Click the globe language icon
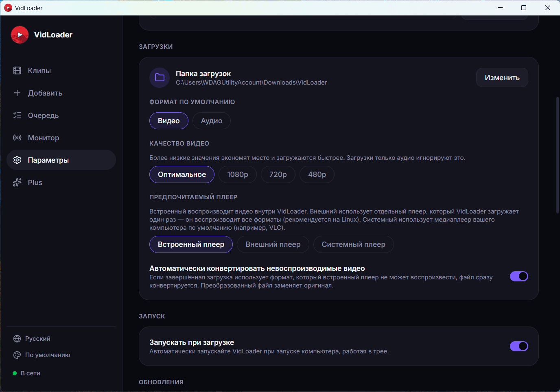The width and height of the screenshot is (560, 392). click(x=17, y=339)
